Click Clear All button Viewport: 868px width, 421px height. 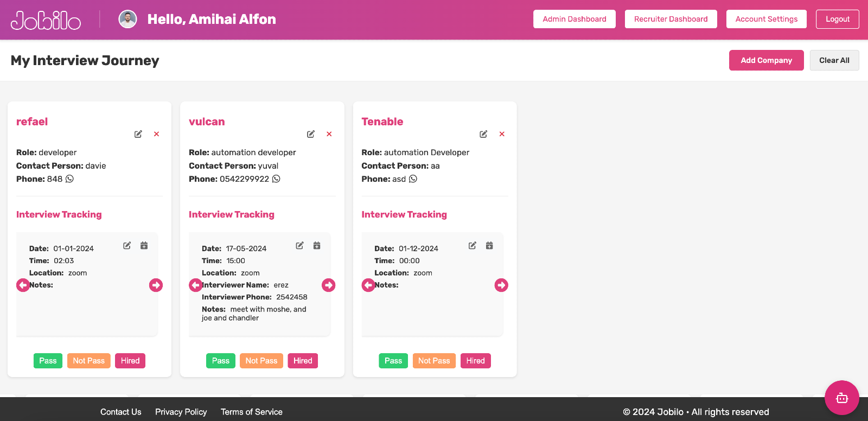point(834,60)
